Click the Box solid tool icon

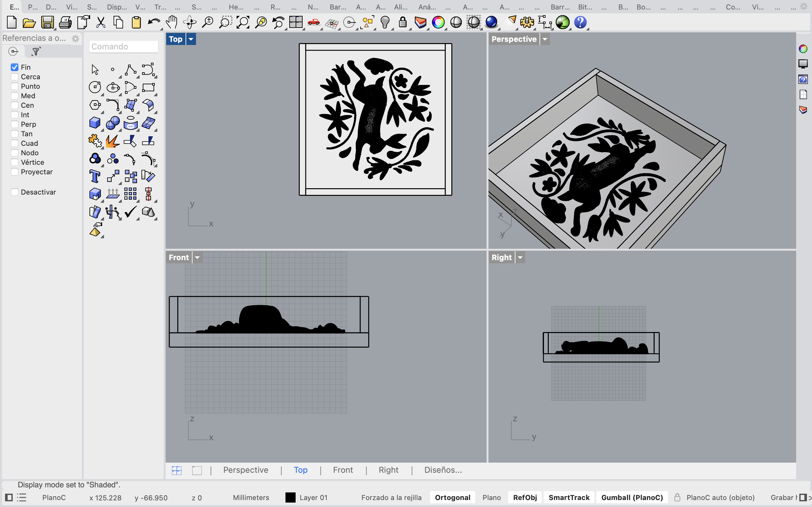pyautogui.click(x=95, y=123)
